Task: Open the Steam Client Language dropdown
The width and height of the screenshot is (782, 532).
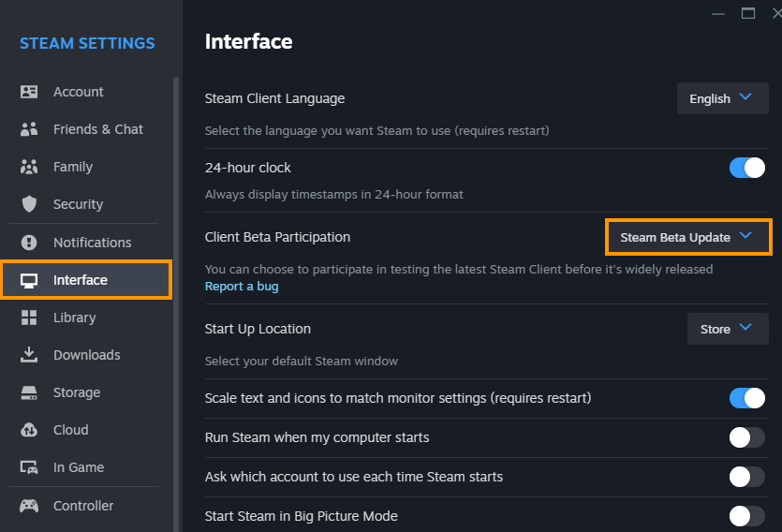Action: tap(722, 98)
